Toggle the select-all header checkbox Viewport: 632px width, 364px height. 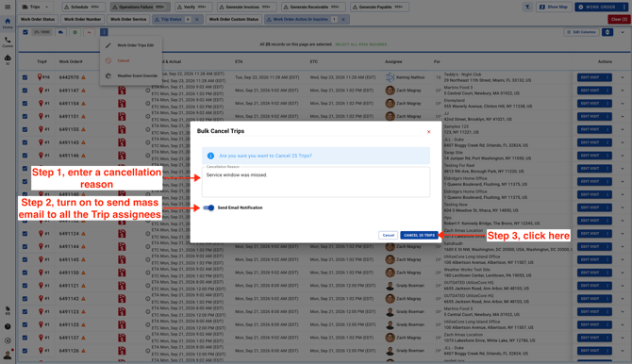coord(25,32)
